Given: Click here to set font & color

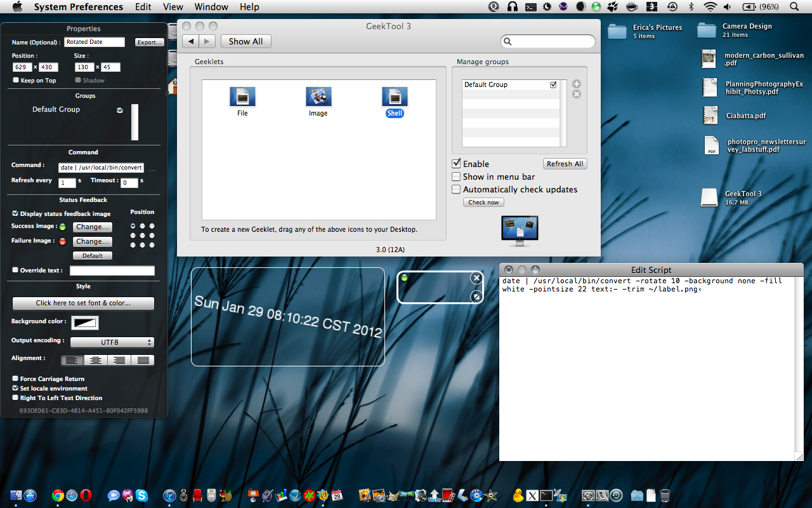Looking at the screenshot, I should [83, 303].
